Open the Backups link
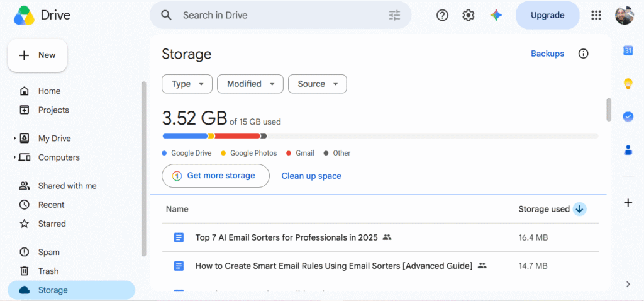The width and height of the screenshot is (644, 301). point(548,54)
